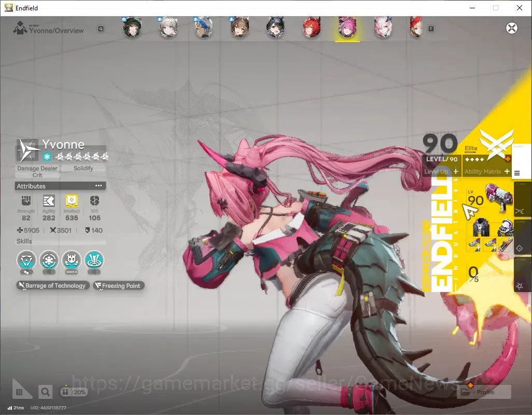Expand Attributes with the three-dots button
The width and height of the screenshot is (532, 415).
[x=99, y=186]
